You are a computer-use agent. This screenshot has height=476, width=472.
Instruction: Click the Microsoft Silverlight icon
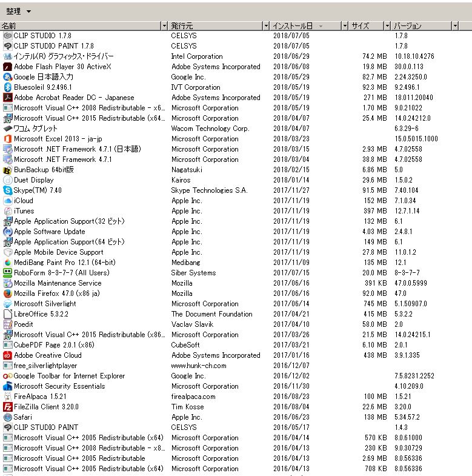pos(8,304)
